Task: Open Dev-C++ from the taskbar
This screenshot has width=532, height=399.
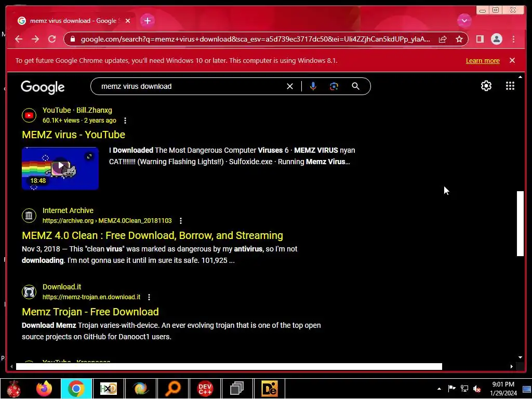Action: click(x=205, y=389)
